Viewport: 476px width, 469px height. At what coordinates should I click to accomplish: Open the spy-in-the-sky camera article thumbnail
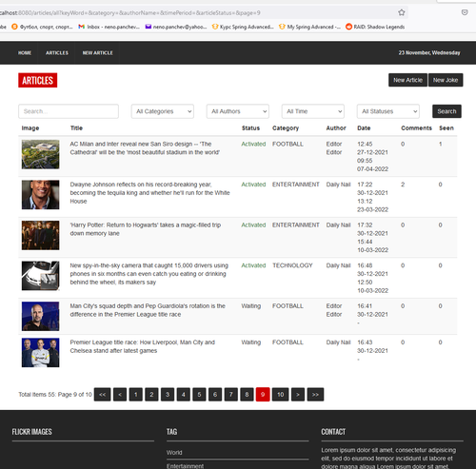point(40,276)
